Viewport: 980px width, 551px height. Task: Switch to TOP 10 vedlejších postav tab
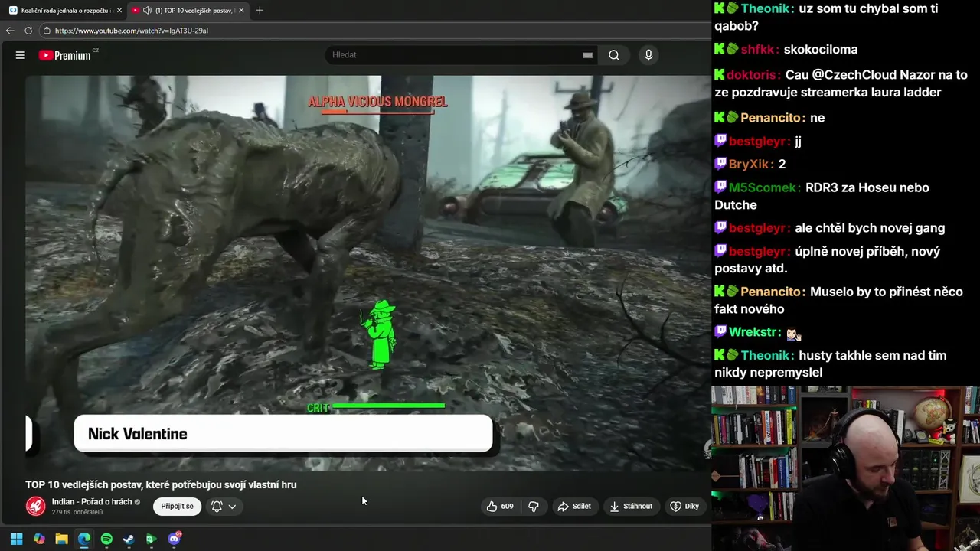[x=188, y=11]
